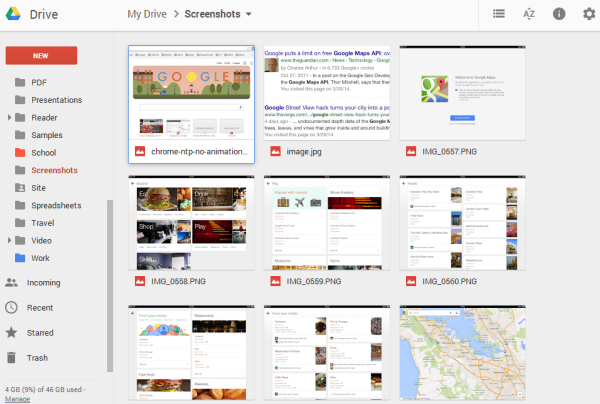Screen dimensions: 600x404
Task: Expand the Video folder tree arrow
Action: pyautogui.click(x=9, y=241)
